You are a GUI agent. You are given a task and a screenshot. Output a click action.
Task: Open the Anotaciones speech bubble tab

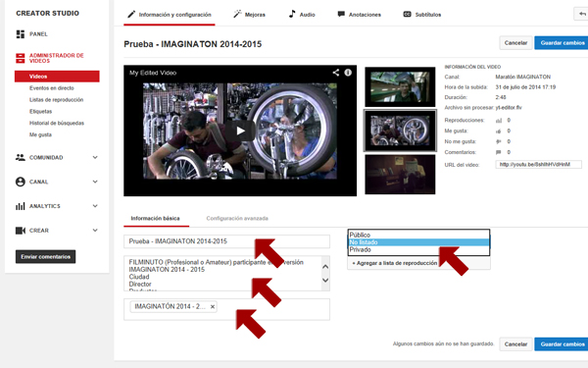pos(359,15)
